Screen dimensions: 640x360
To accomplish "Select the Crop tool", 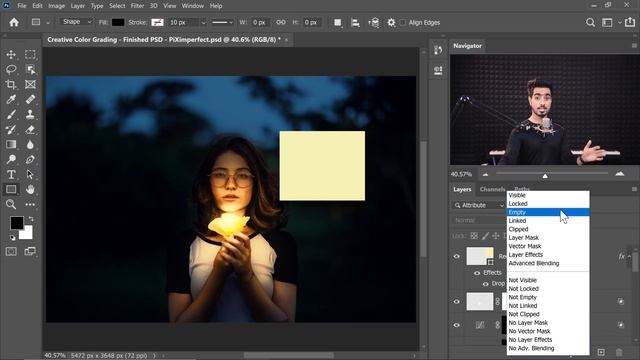I will [x=11, y=84].
